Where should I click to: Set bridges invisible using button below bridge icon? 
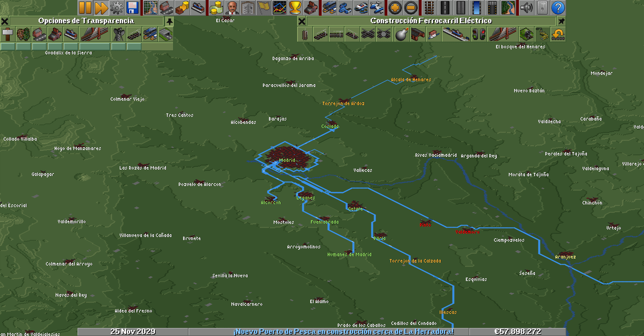point(95,46)
